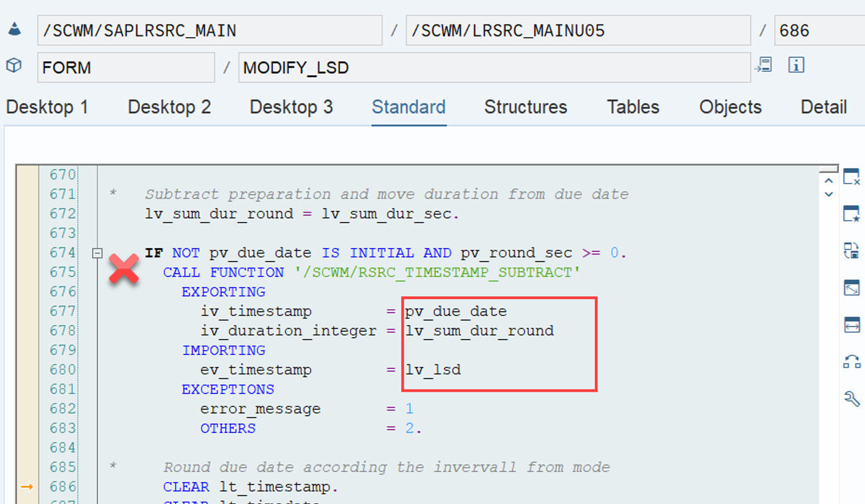Click line number 680

tap(63, 369)
